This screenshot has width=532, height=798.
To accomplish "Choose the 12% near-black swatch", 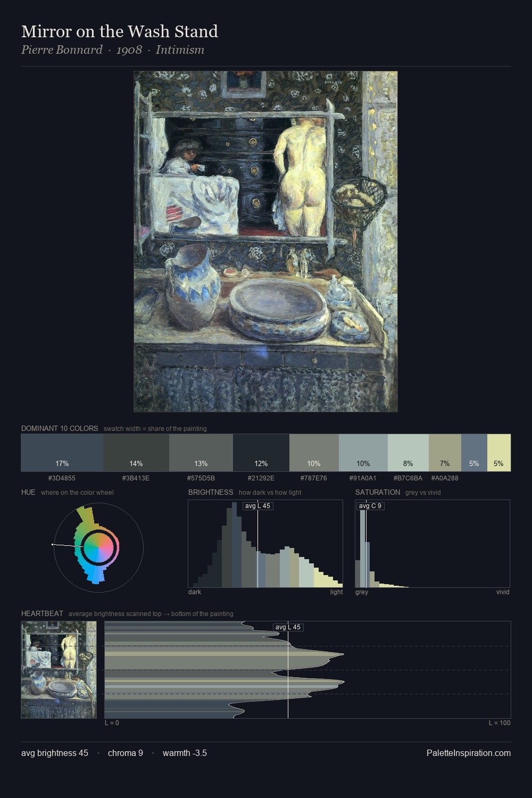I will point(261,453).
